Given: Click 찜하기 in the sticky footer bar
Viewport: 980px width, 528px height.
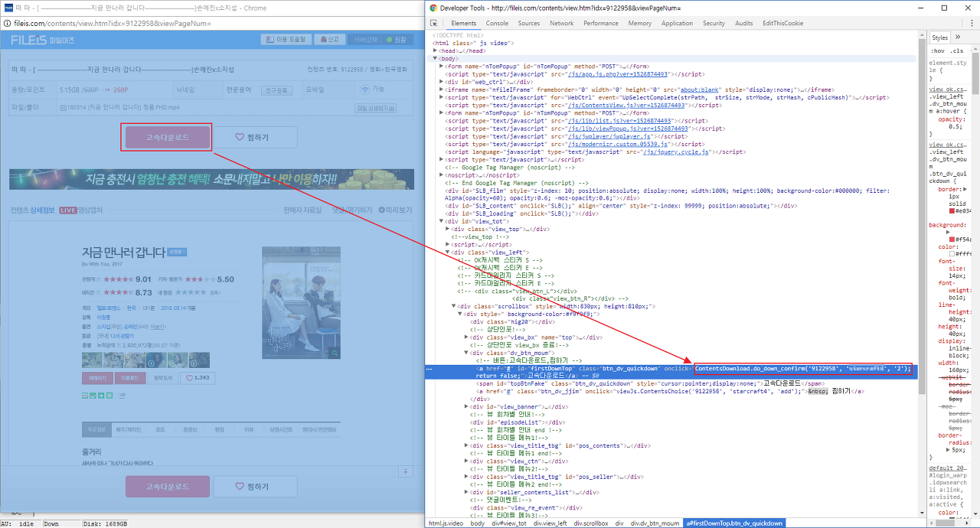Looking at the screenshot, I should 254,486.
